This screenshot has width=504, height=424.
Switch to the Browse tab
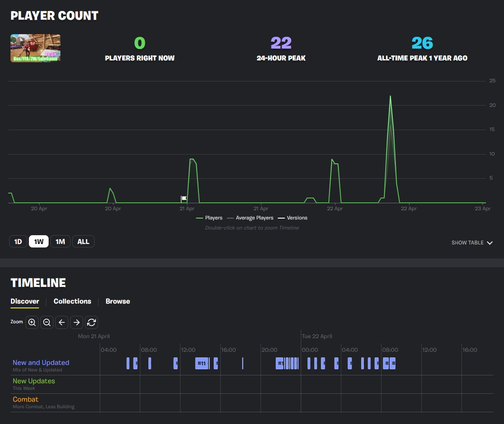(x=118, y=301)
